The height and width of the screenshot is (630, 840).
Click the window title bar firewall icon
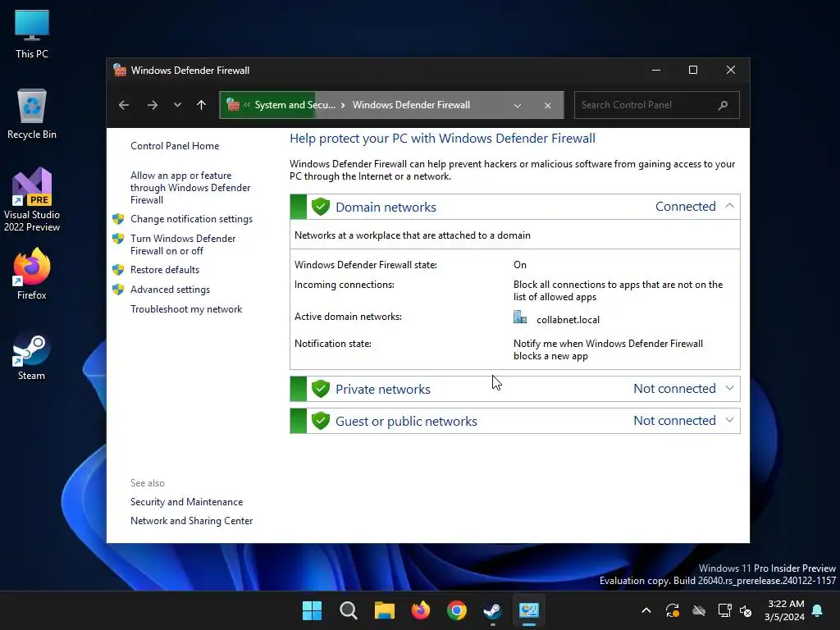click(120, 71)
